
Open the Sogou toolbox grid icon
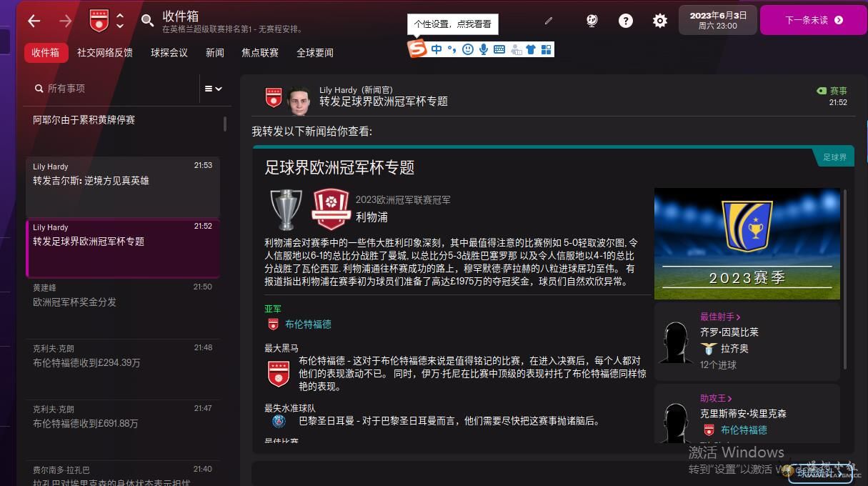tap(547, 49)
